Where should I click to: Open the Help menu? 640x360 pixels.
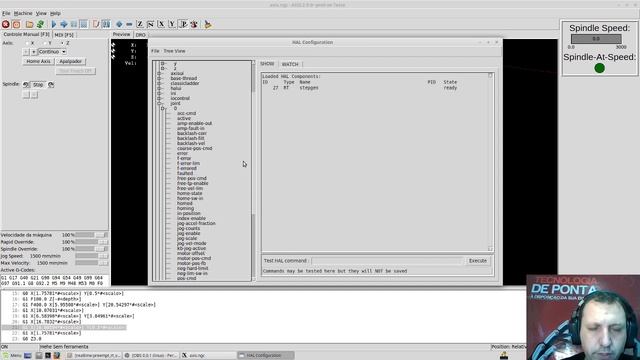tap(55, 13)
